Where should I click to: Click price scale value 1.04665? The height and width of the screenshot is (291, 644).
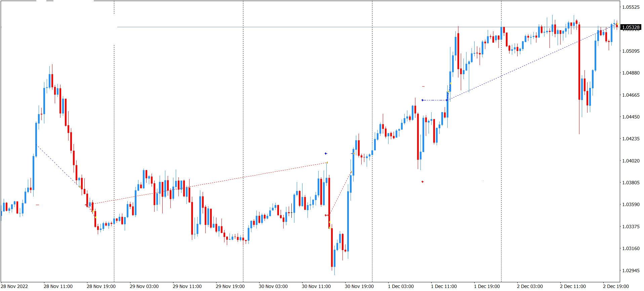tap(631, 95)
